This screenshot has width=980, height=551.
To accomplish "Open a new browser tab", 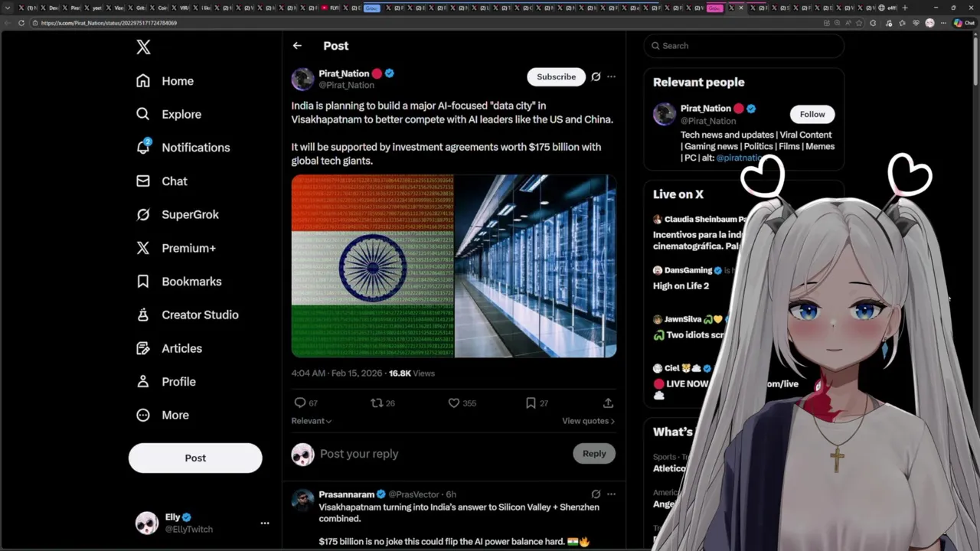I will tap(905, 8).
